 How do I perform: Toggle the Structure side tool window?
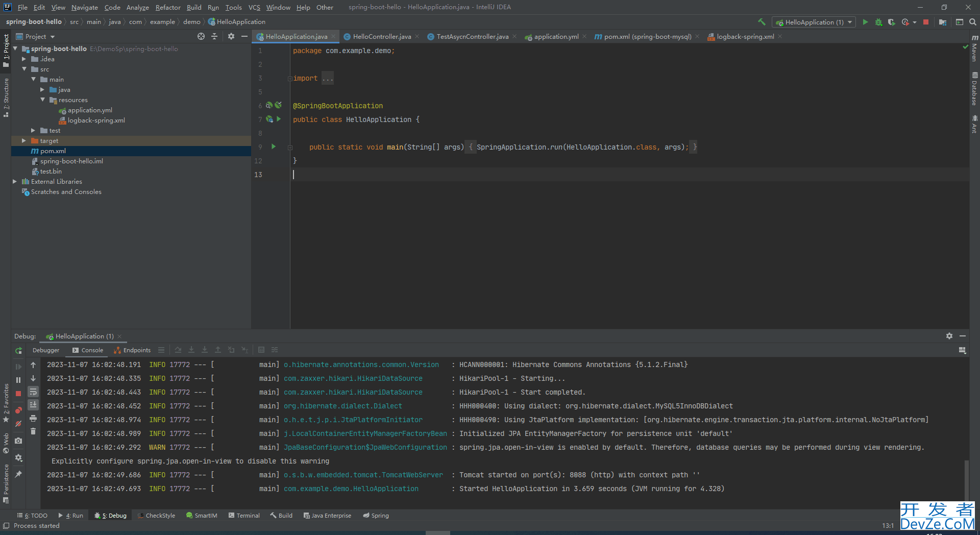[x=6, y=98]
